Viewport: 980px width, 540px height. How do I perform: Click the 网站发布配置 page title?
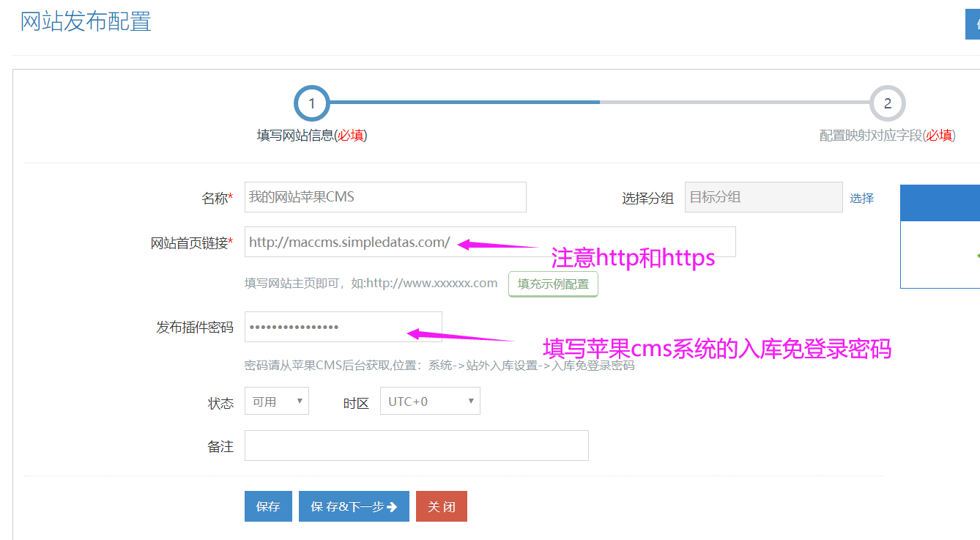(x=86, y=22)
